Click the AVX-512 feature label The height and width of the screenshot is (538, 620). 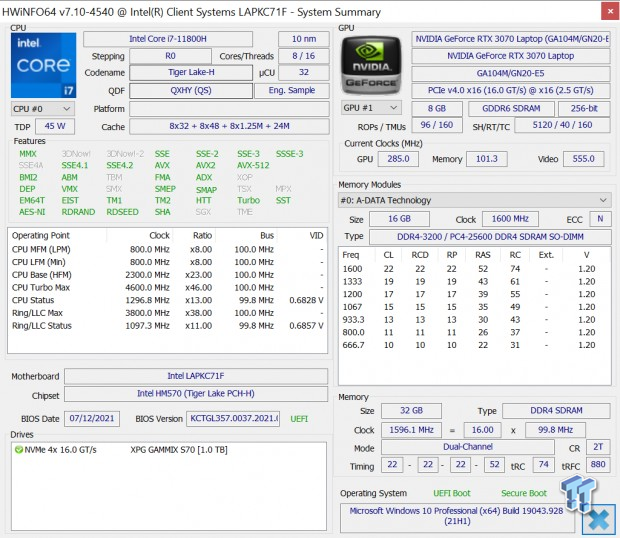click(x=253, y=166)
